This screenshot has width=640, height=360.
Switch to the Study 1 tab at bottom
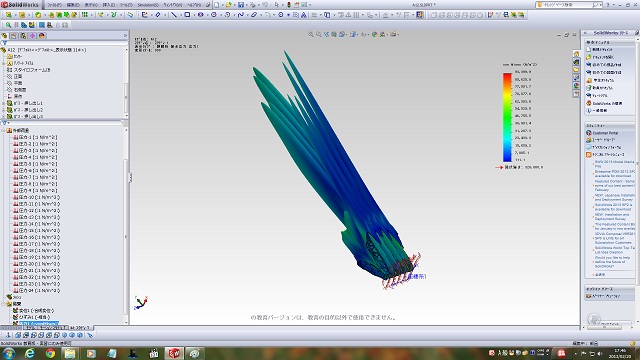(x=45, y=328)
